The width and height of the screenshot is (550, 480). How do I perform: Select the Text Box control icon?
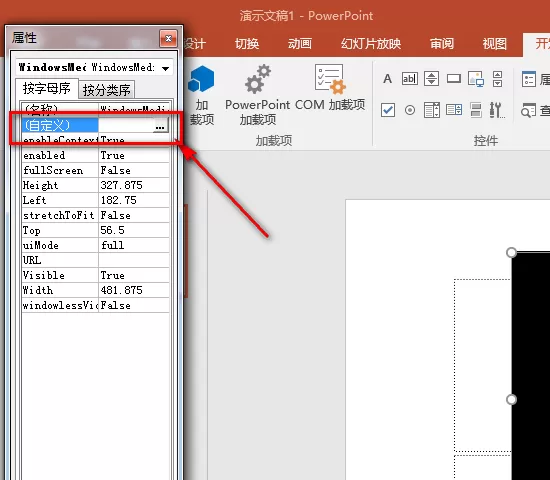coord(410,79)
